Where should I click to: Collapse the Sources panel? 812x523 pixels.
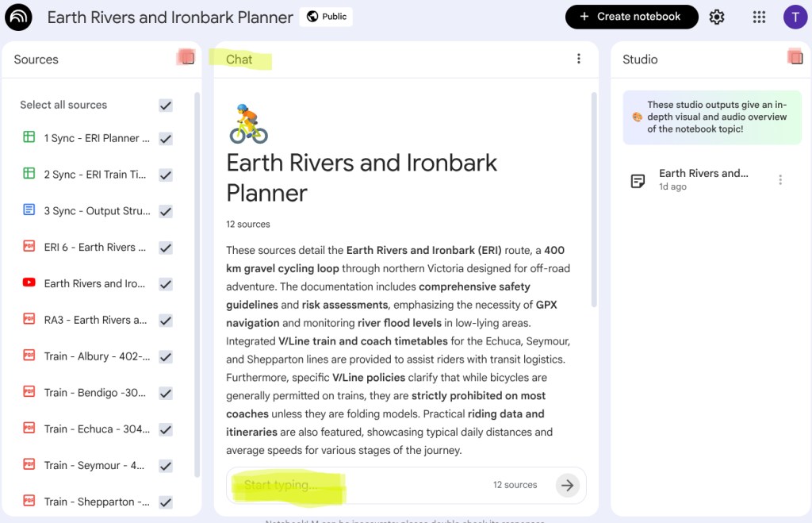coord(187,58)
